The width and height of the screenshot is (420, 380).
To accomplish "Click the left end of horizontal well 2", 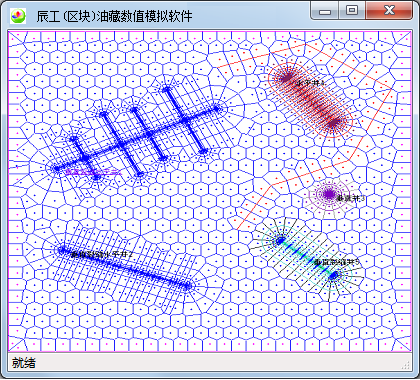I will click(62, 250).
